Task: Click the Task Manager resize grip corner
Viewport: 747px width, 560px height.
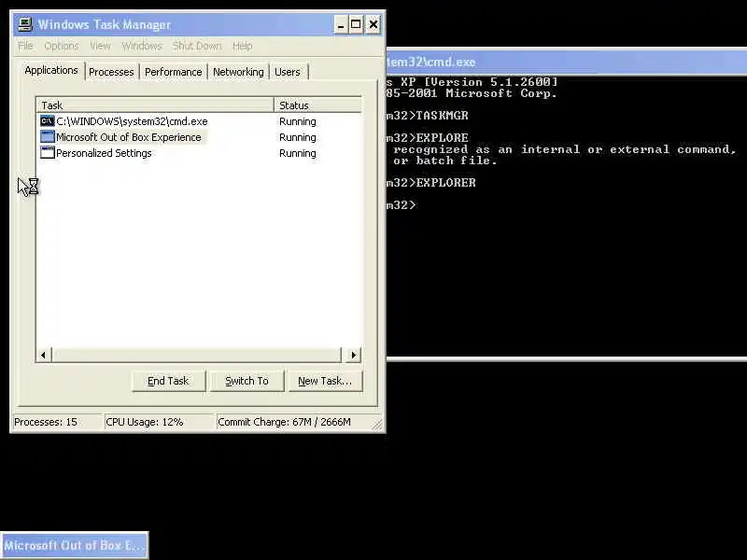Action: (377, 424)
